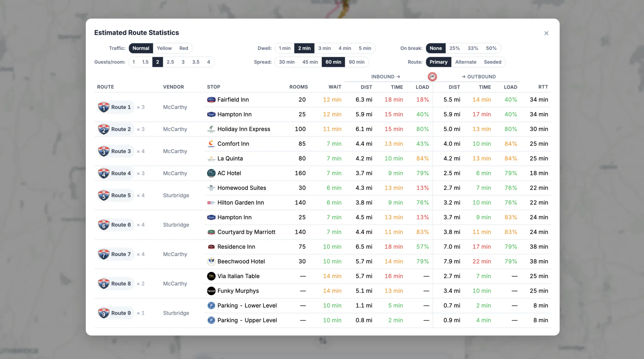Click the ROOMS column header
This screenshot has width=644, height=359.
[298, 87]
